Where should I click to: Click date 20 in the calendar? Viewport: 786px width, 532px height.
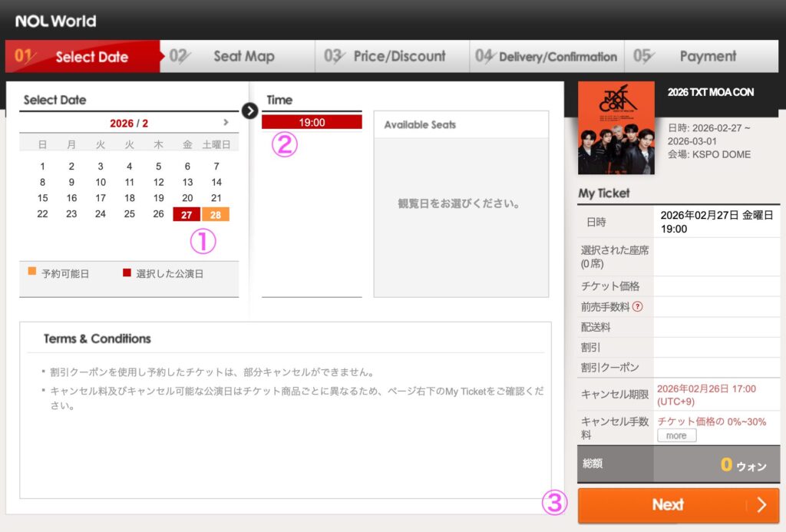(187, 198)
